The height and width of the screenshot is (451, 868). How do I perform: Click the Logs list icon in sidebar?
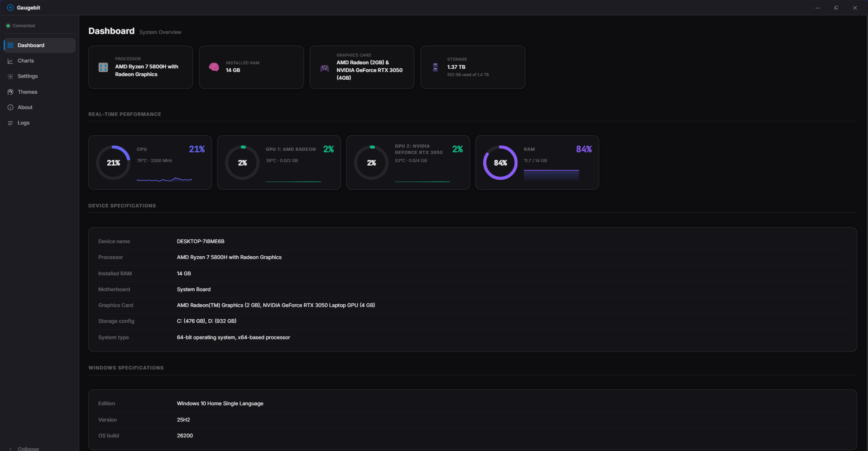(x=10, y=123)
